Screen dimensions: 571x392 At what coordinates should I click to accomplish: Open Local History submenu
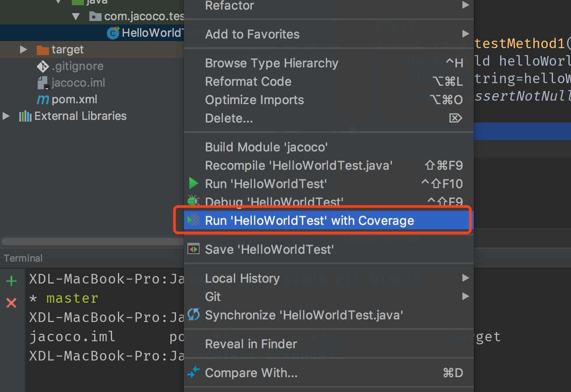(x=328, y=278)
